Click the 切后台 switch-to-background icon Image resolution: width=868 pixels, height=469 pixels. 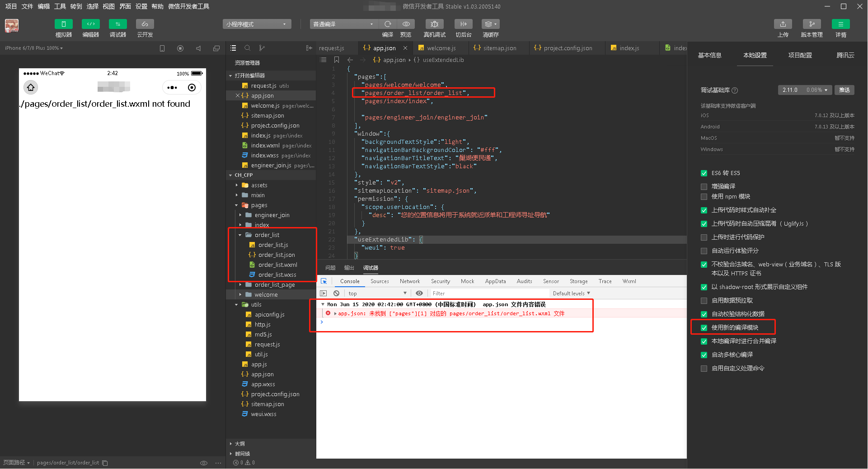pyautogui.click(x=464, y=24)
